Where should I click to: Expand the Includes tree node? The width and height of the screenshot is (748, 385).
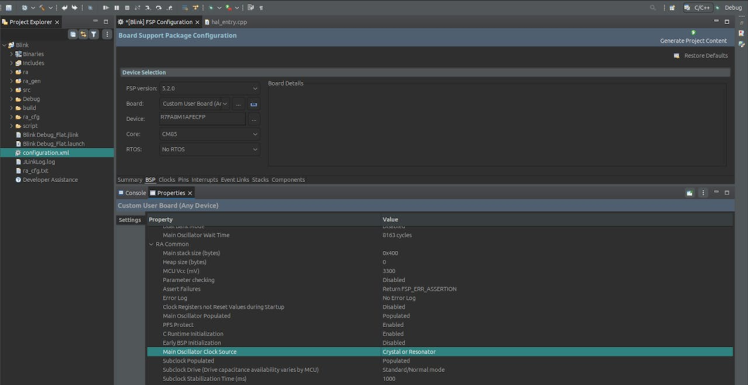11,63
